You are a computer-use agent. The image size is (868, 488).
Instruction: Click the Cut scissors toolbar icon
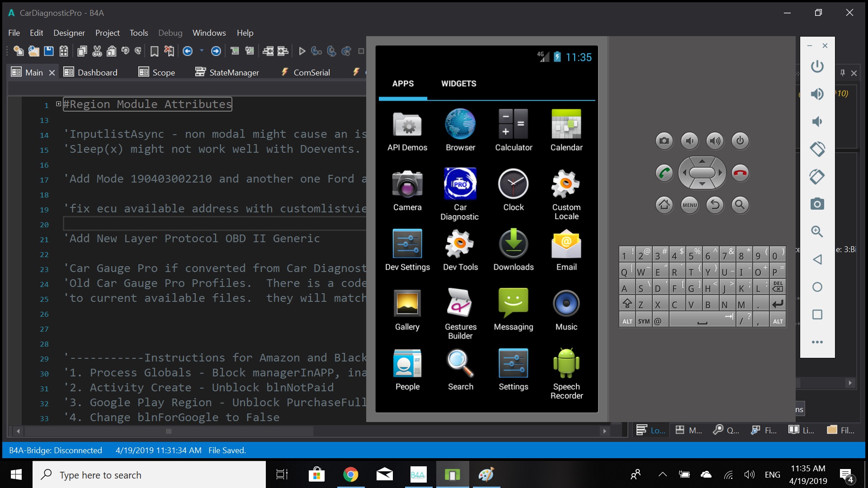point(97,51)
